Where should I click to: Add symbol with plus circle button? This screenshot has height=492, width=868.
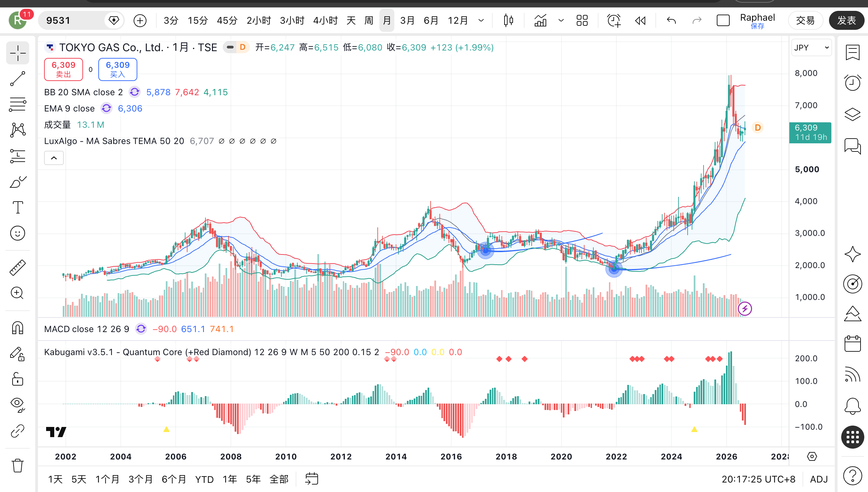coord(140,20)
